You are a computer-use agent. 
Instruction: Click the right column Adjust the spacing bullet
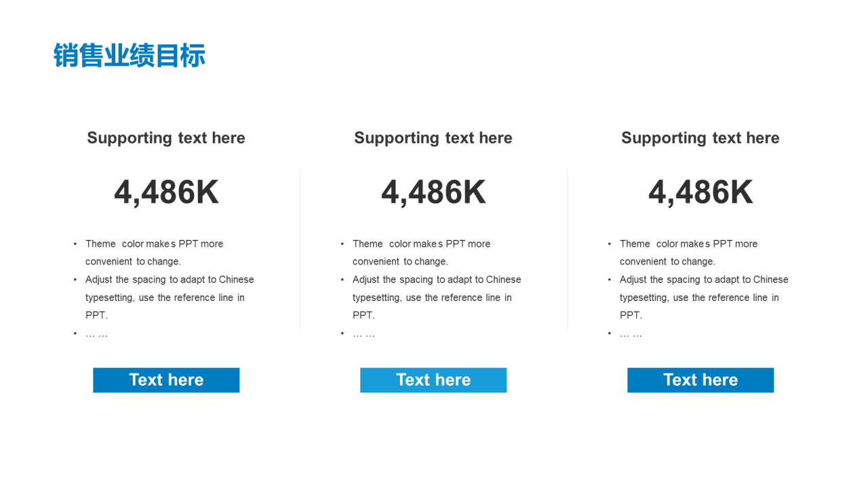tap(698, 297)
